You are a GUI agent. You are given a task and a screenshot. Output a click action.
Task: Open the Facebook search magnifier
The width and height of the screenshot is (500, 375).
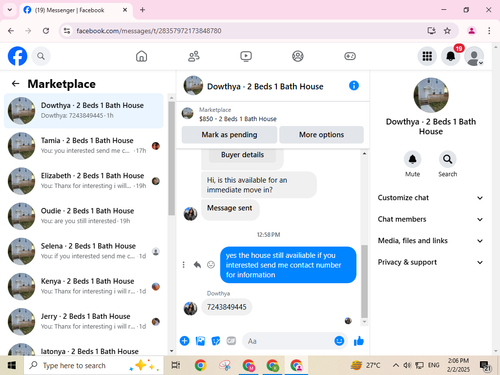tap(41, 56)
